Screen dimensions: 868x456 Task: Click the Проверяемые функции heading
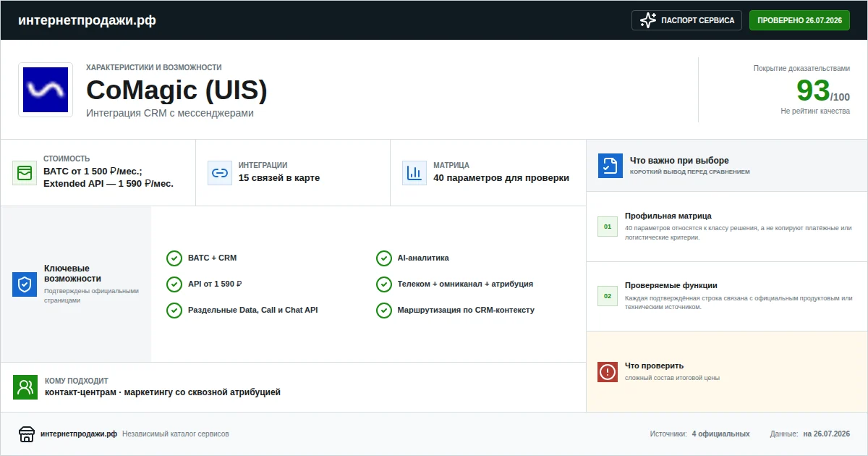pyautogui.click(x=671, y=285)
